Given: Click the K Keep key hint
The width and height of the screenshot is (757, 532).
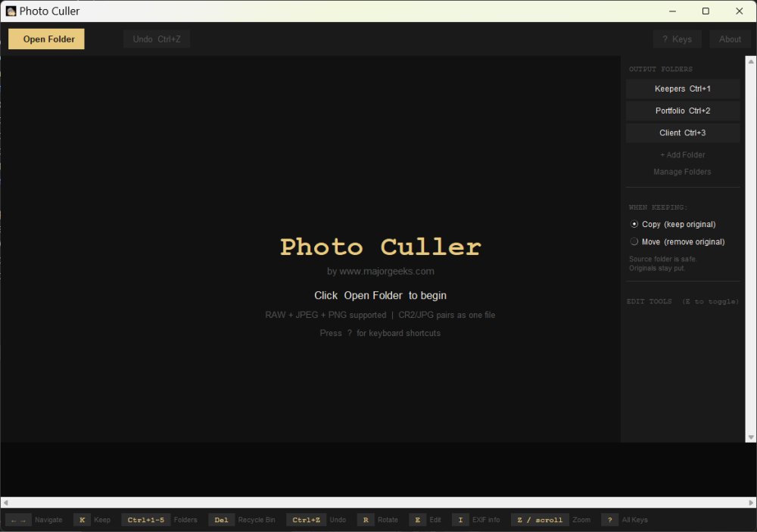Looking at the screenshot, I should (92, 520).
